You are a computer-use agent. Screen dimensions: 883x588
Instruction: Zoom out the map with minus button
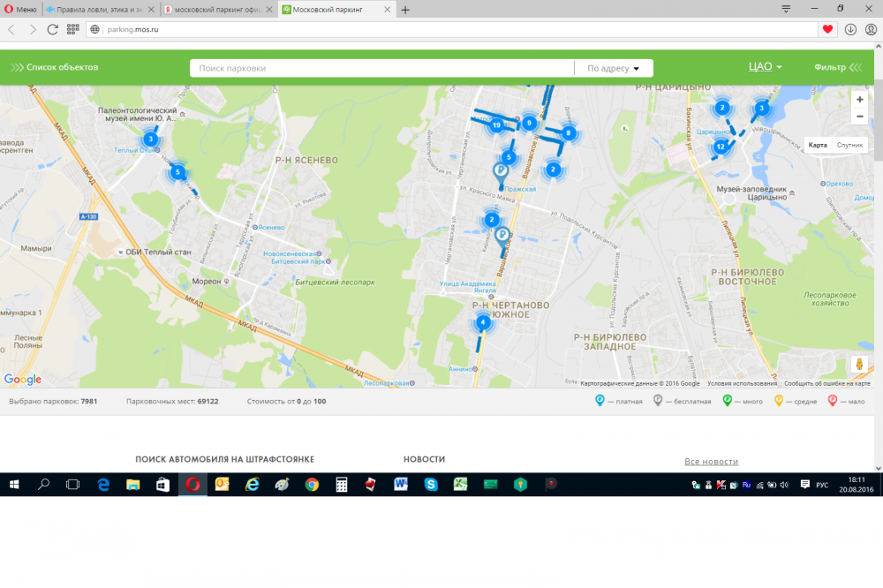click(859, 117)
